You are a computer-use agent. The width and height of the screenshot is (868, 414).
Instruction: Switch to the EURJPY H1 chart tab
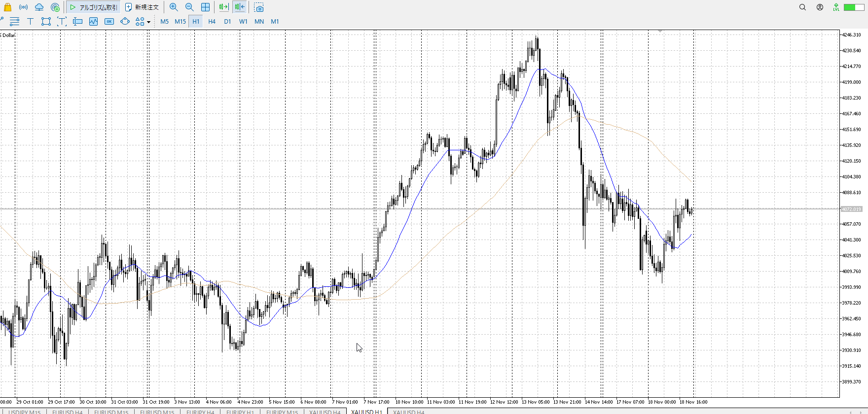click(240, 412)
